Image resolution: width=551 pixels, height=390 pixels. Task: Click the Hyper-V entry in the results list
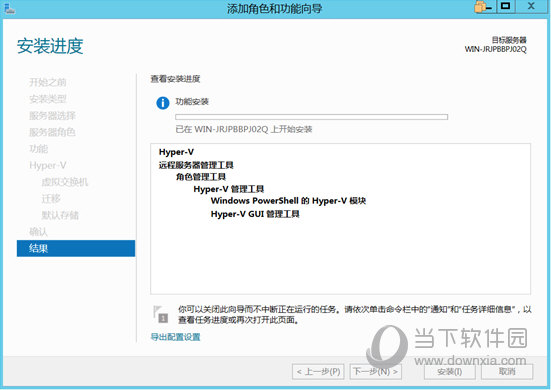click(176, 152)
